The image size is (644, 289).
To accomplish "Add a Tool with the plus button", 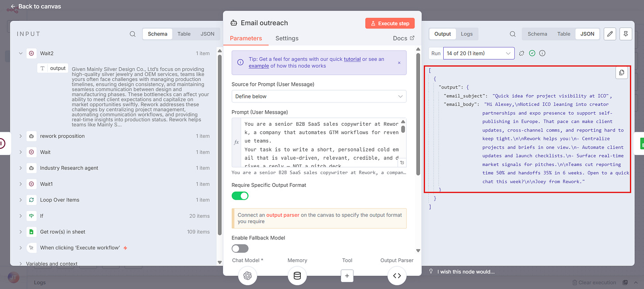I will pos(347,276).
